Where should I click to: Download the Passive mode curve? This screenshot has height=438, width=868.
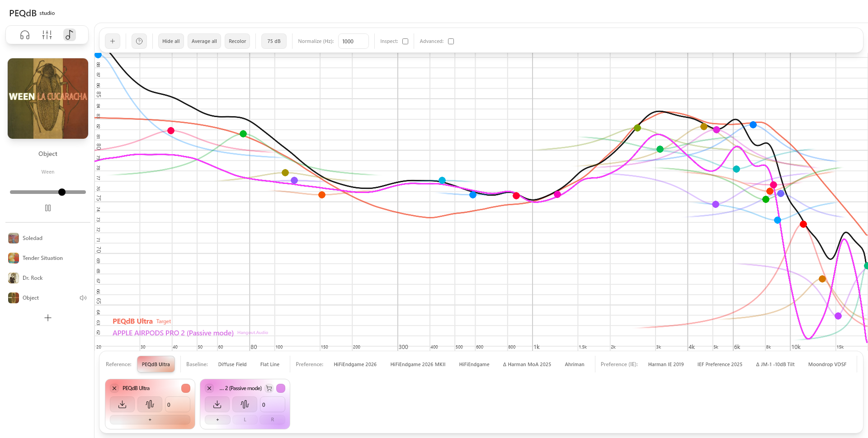[x=217, y=405]
